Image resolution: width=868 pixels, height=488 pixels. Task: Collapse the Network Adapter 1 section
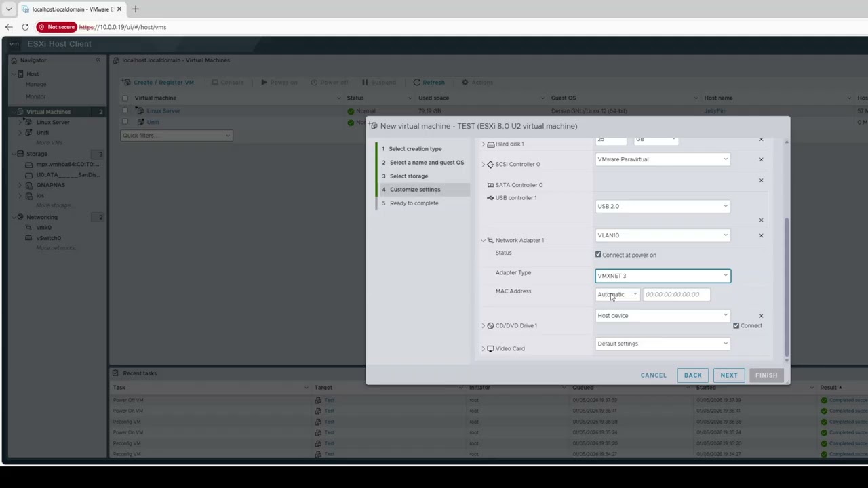point(484,240)
